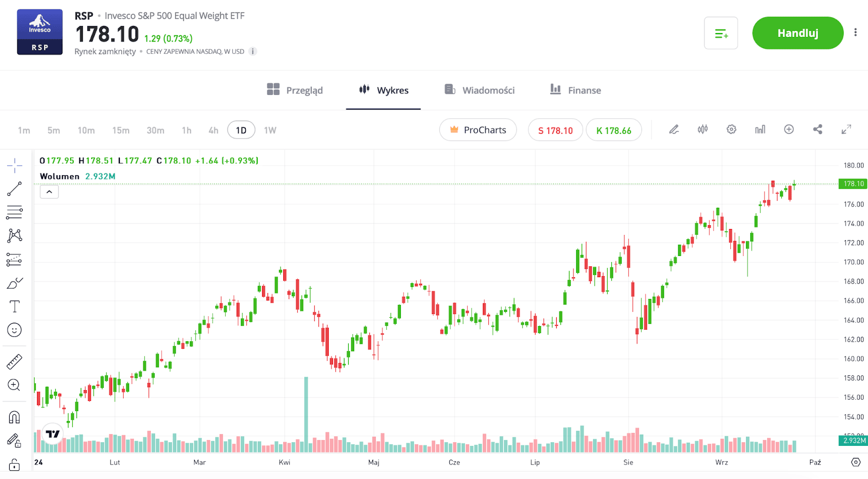Viewport: 868px width, 479px height.
Task: Click the current price label 178.10 on axis
Action: [853, 184]
